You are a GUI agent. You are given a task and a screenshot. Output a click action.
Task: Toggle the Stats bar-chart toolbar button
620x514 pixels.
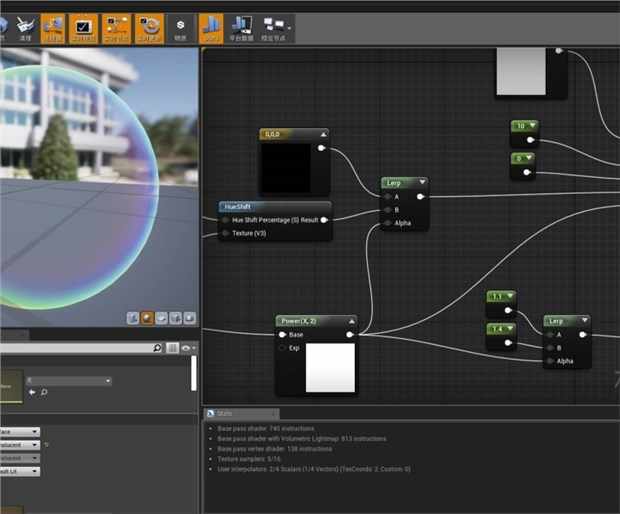coord(211,28)
